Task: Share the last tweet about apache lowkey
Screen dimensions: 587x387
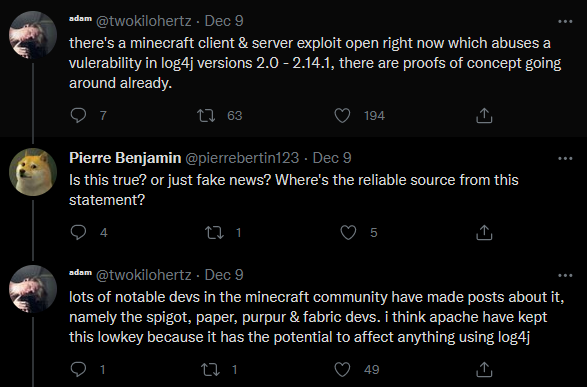Action: (x=484, y=369)
